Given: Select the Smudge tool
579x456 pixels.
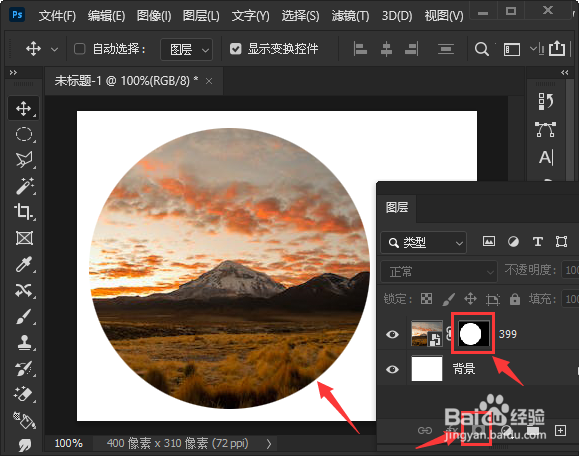Looking at the screenshot, I should (x=24, y=445).
